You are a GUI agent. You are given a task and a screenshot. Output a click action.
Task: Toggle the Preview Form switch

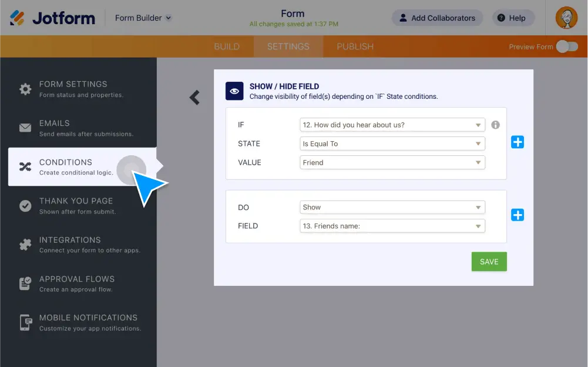point(567,46)
